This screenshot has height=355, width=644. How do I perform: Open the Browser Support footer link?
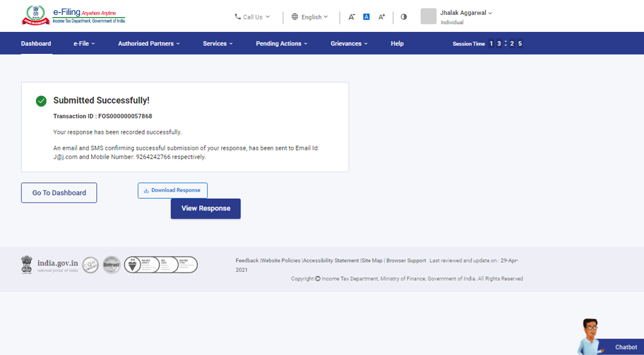pyautogui.click(x=406, y=260)
